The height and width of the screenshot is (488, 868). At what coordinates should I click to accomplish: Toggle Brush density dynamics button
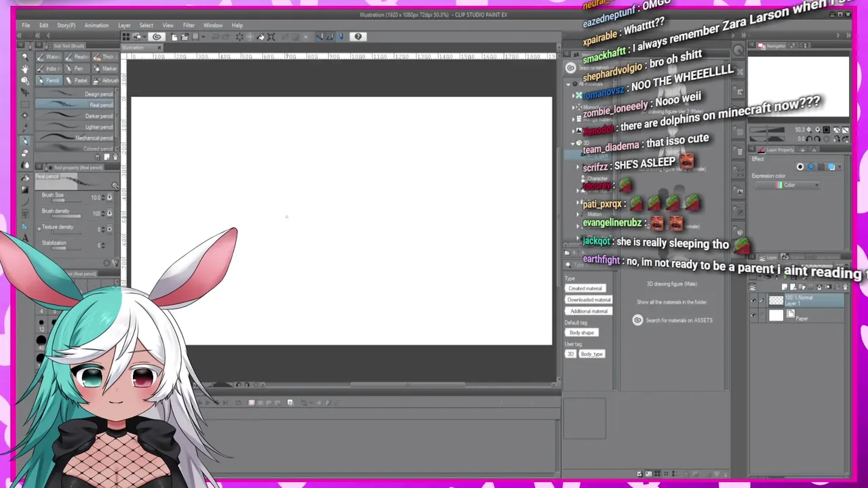109,213
